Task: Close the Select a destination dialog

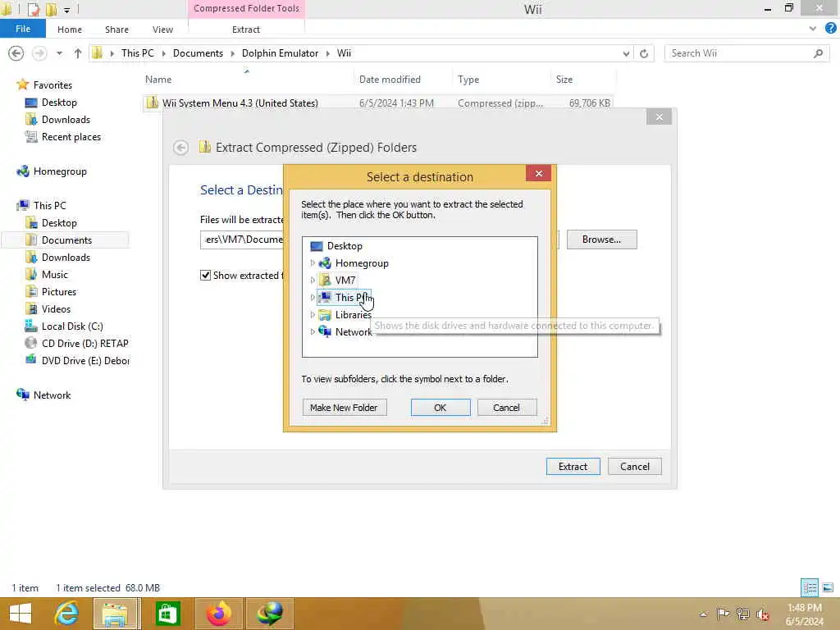Action: [x=539, y=173]
